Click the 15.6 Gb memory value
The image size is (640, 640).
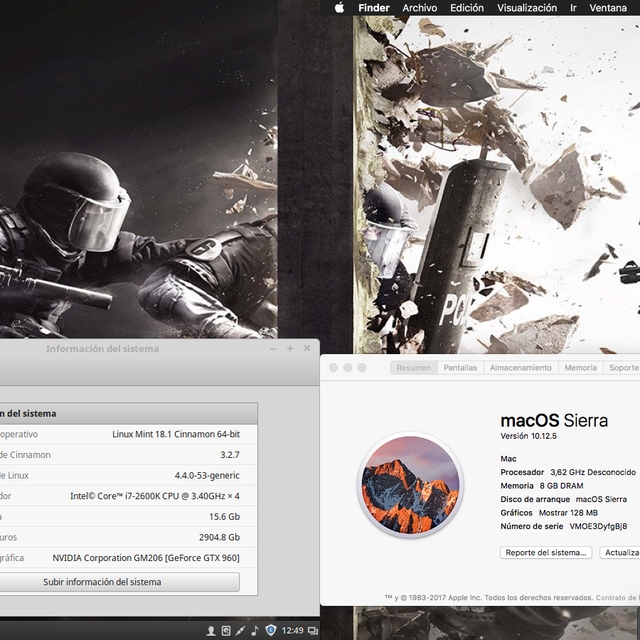tap(224, 517)
